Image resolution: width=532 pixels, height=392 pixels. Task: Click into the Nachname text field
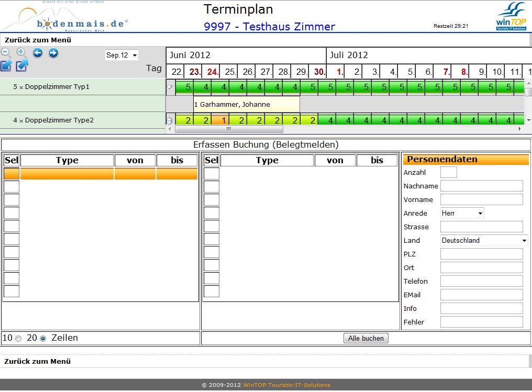[x=481, y=186]
